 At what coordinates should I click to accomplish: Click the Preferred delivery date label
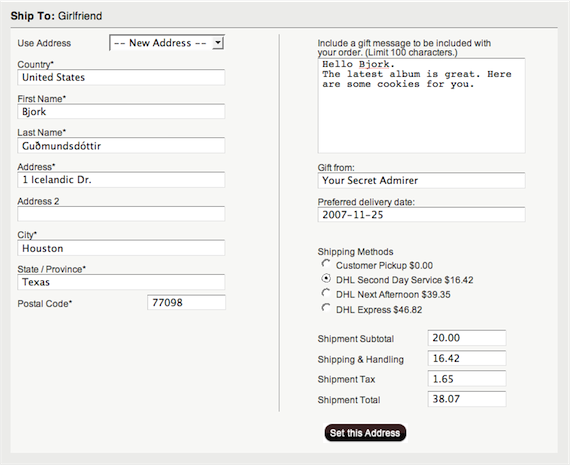tap(366, 202)
